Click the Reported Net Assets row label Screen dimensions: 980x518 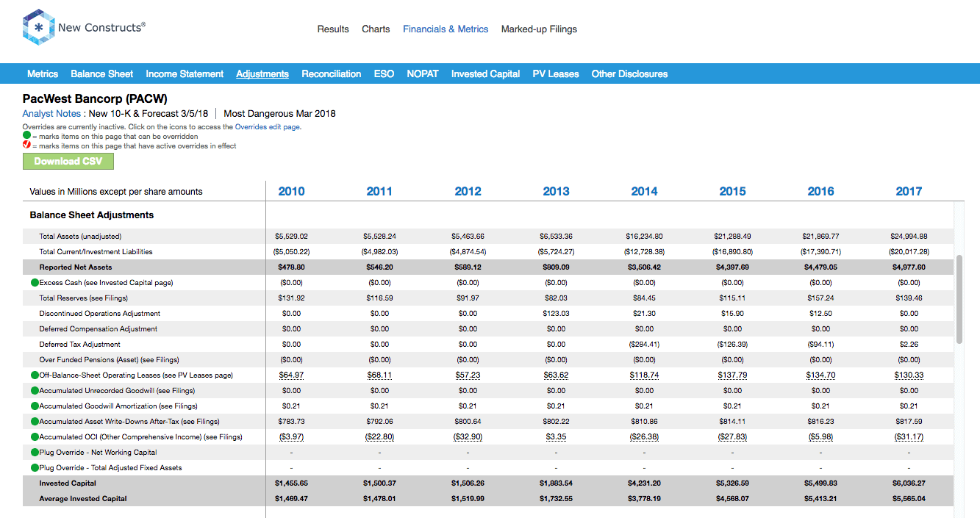[76, 267]
